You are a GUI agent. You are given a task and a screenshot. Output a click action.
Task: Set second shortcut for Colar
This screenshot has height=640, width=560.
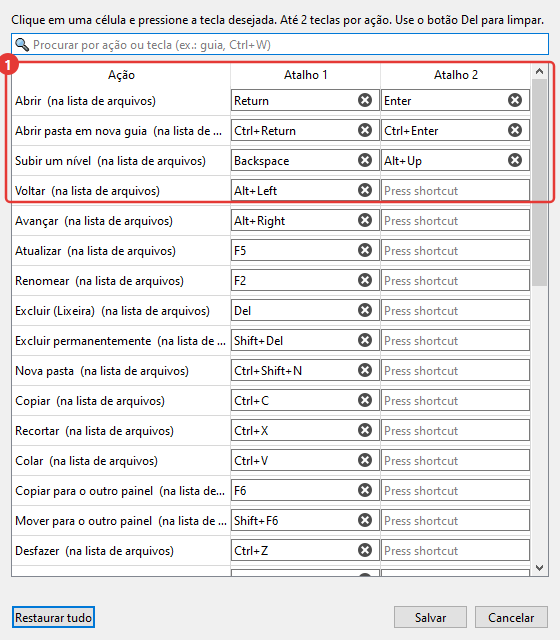[x=455, y=460]
